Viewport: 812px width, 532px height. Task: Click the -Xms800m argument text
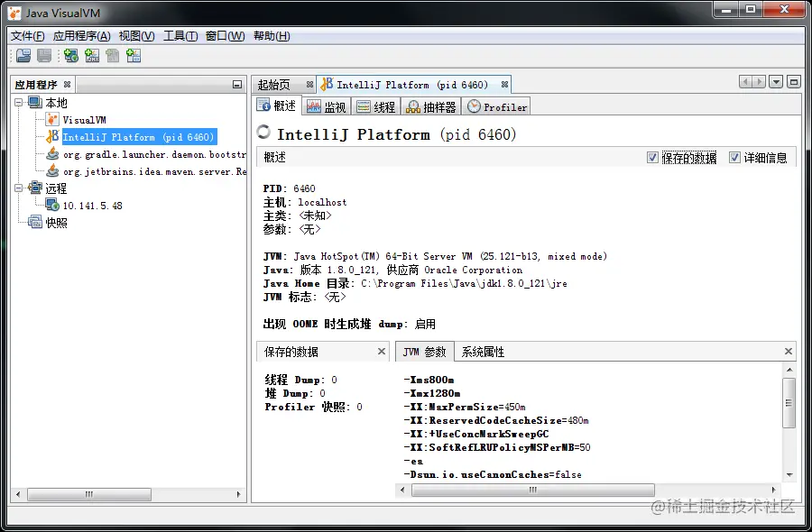[x=429, y=380]
